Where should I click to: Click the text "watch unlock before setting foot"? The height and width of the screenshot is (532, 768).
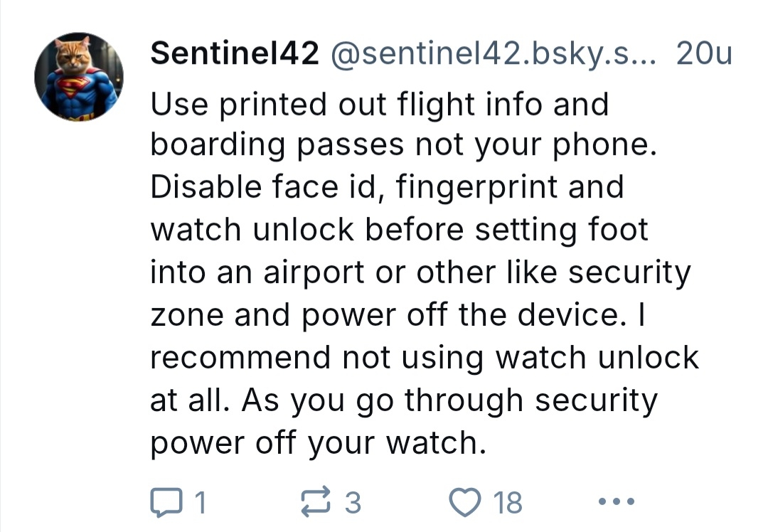[400, 230]
